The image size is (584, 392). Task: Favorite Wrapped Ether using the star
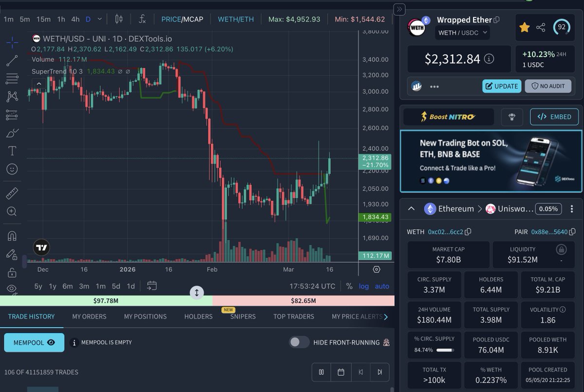click(x=524, y=28)
